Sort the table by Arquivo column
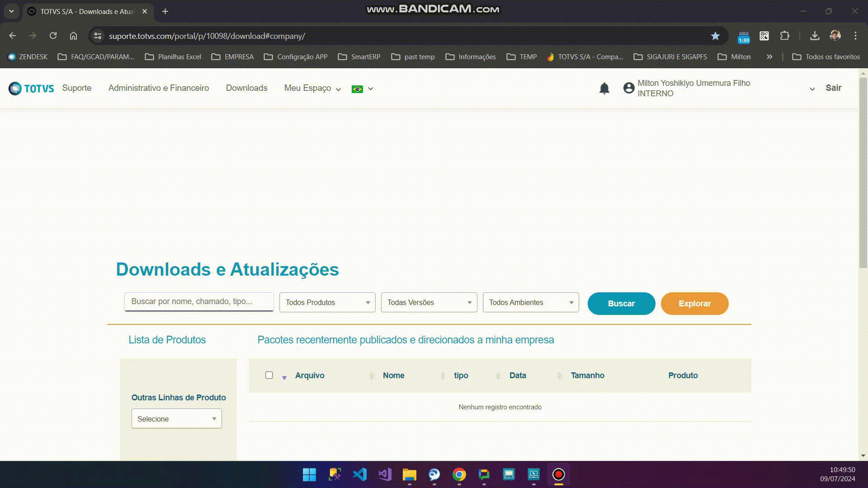Screen dimensions: 868x488 click(310, 375)
